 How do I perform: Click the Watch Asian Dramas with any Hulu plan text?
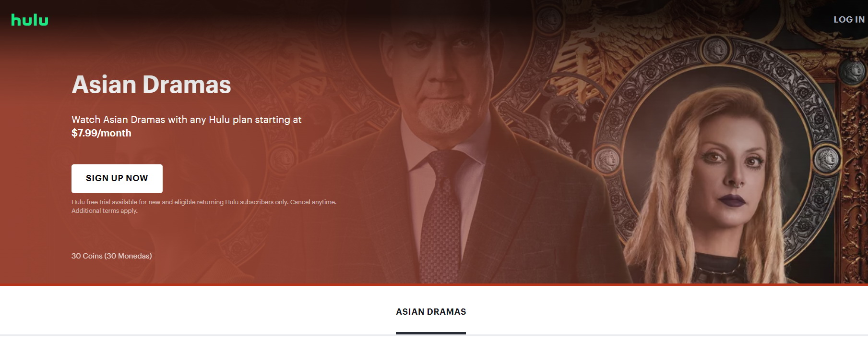point(186,120)
